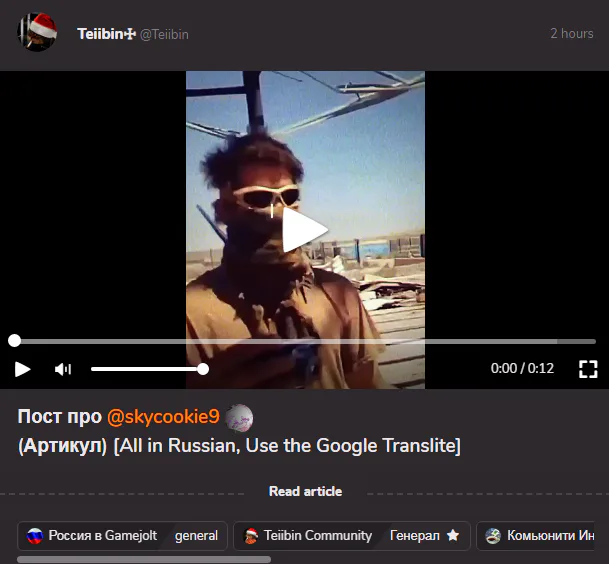Click Teiibin's Santa hat profile avatar
Screen dimensions: 609x564
(x=37, y=32)
